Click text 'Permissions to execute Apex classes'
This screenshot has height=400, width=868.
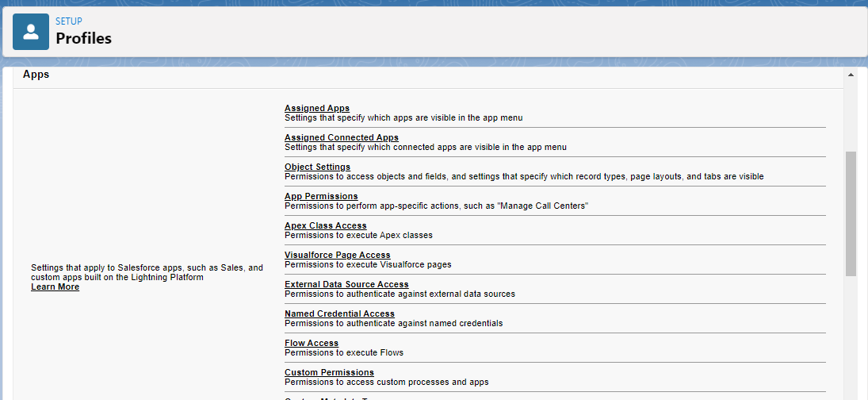coord(358,235)
